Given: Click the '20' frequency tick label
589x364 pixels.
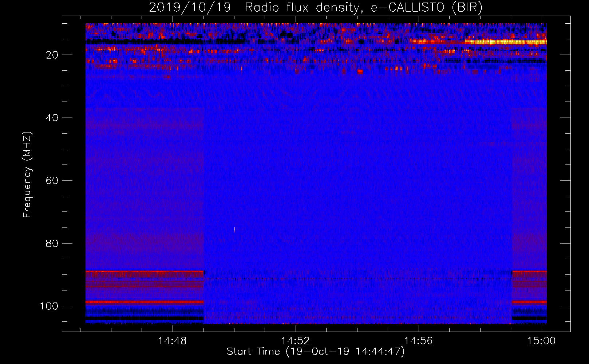Looking at the screenshot, I should point(52,55).
